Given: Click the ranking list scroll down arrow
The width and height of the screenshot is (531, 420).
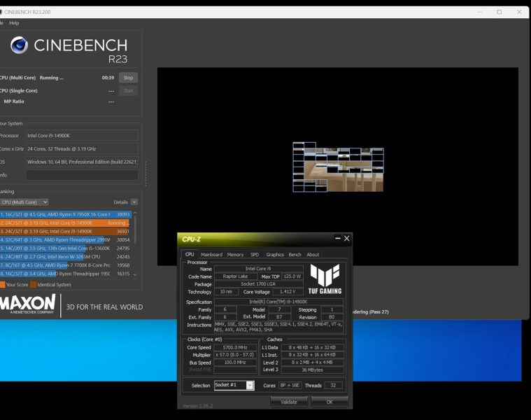Looking at the screenshot, I should [x=135, y=274].
